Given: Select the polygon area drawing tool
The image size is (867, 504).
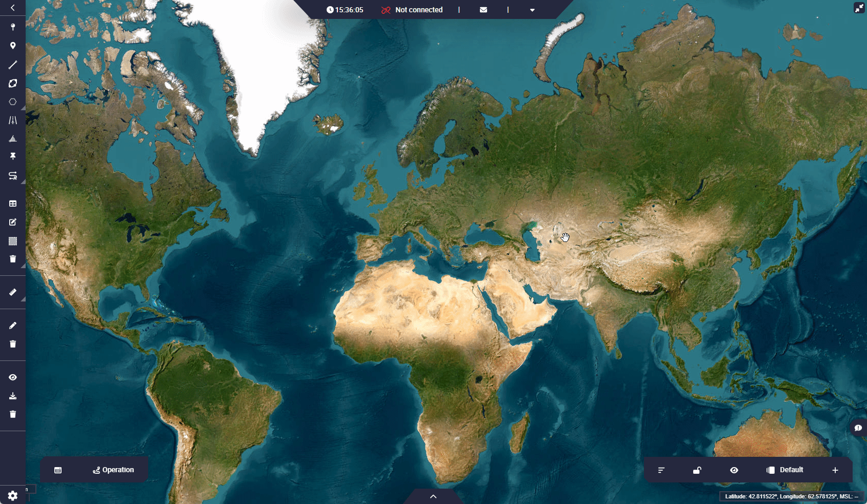Looking at the screenshot, I should coord(13,83).
